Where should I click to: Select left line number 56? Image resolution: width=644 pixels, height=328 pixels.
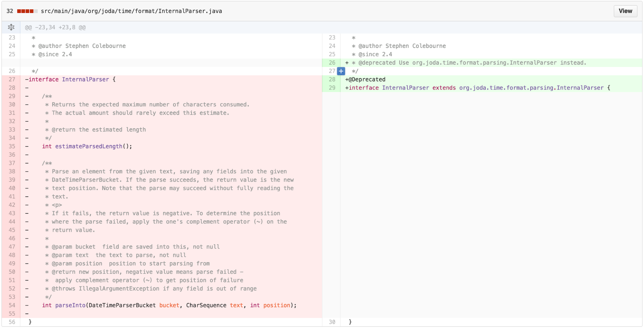tap(11, 322)
